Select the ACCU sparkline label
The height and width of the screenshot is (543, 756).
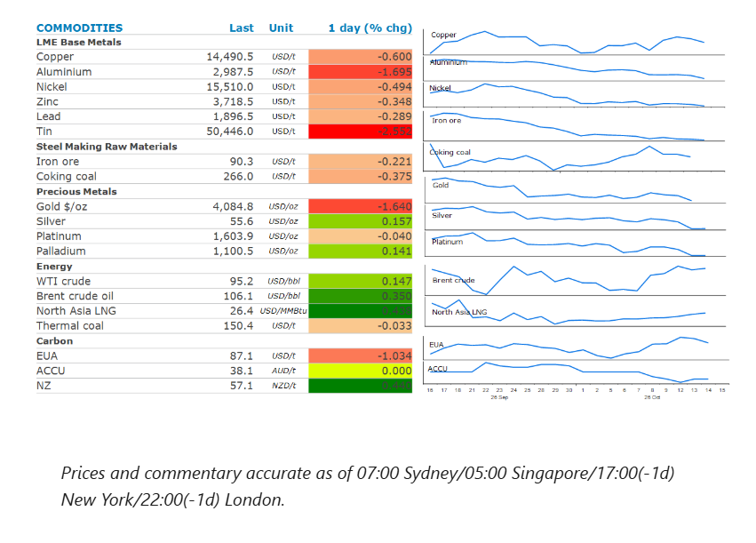(438, 369)
